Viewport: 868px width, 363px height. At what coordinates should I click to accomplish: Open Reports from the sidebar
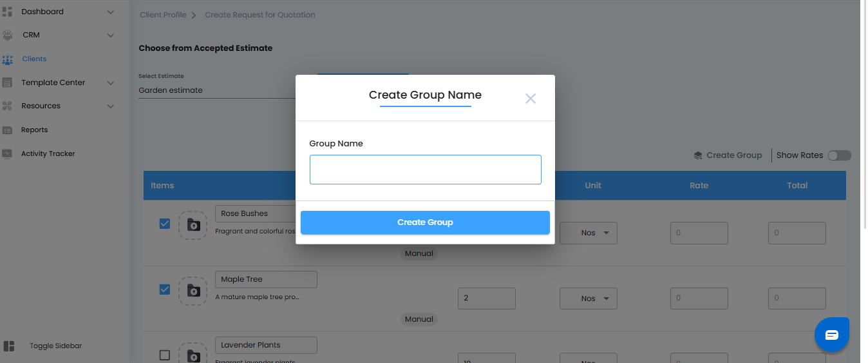click(x=34, y=130)
